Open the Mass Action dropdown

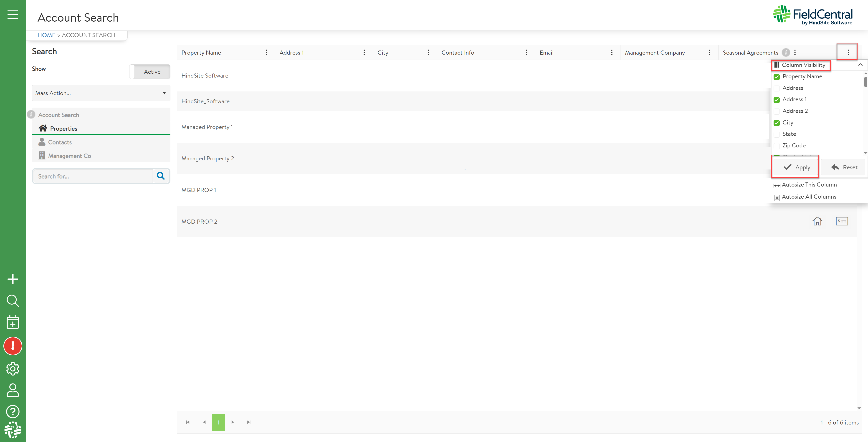[101, 93]
